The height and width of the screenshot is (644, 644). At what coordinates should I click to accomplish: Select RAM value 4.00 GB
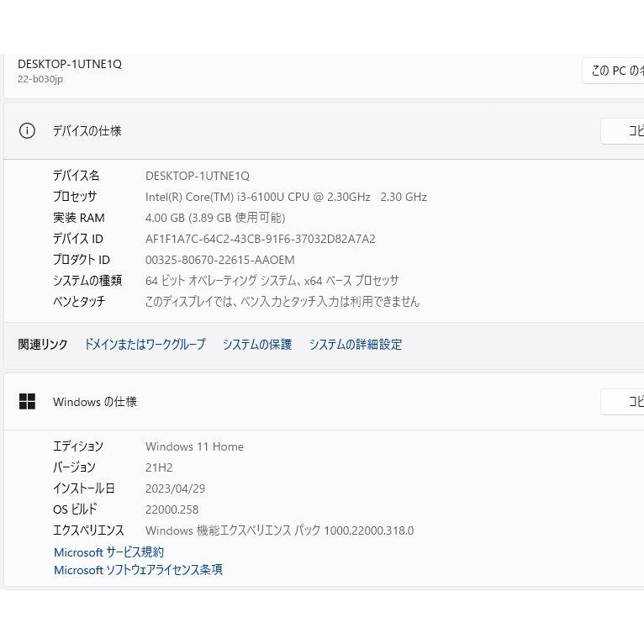(x=215, y=218)
